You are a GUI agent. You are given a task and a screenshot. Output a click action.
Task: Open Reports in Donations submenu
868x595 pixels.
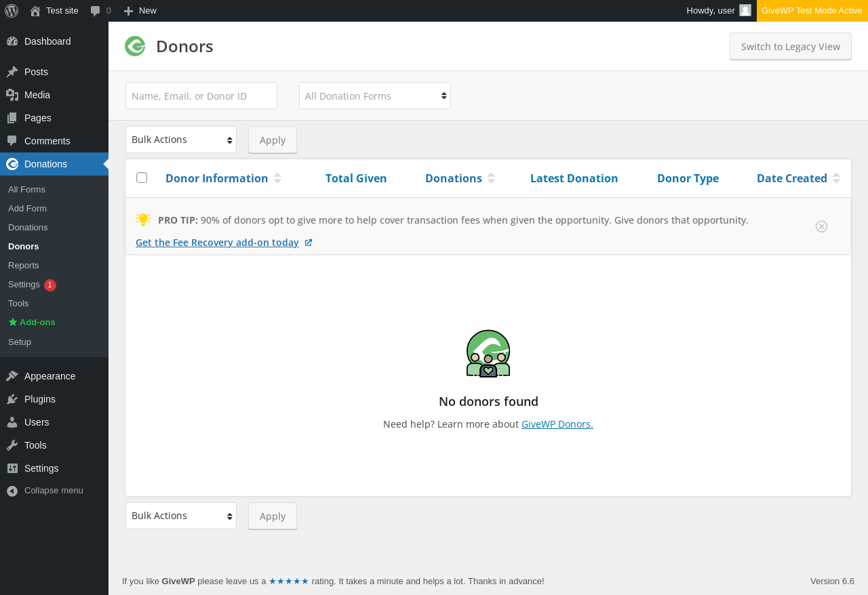[24, 265]
